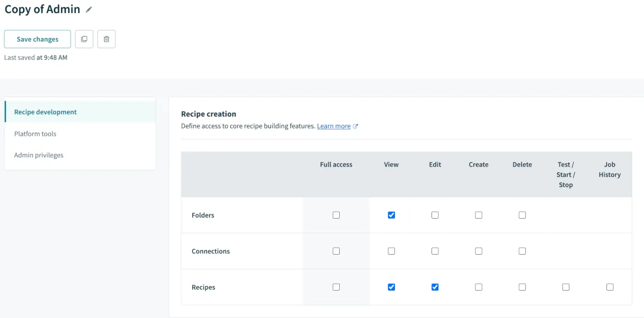Enable Create permission for Connections
The height and width of the screenshot is (318, 644).
[478, 251]
